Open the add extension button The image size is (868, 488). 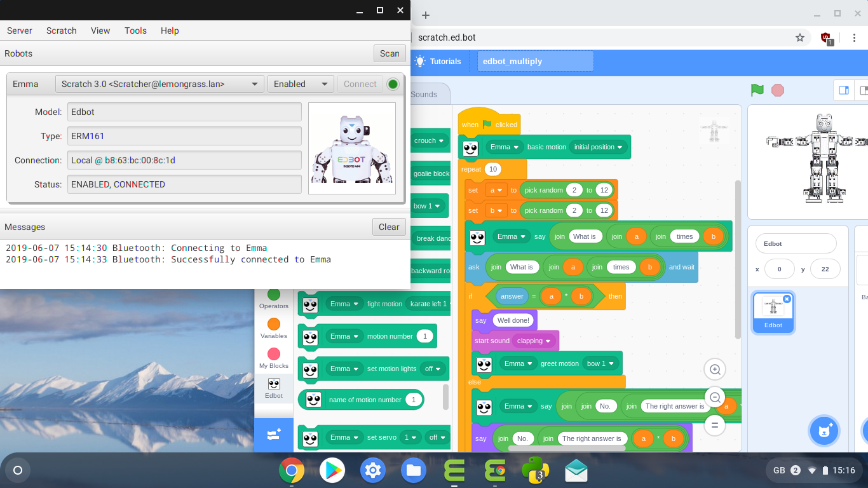[x=274, y=435]
